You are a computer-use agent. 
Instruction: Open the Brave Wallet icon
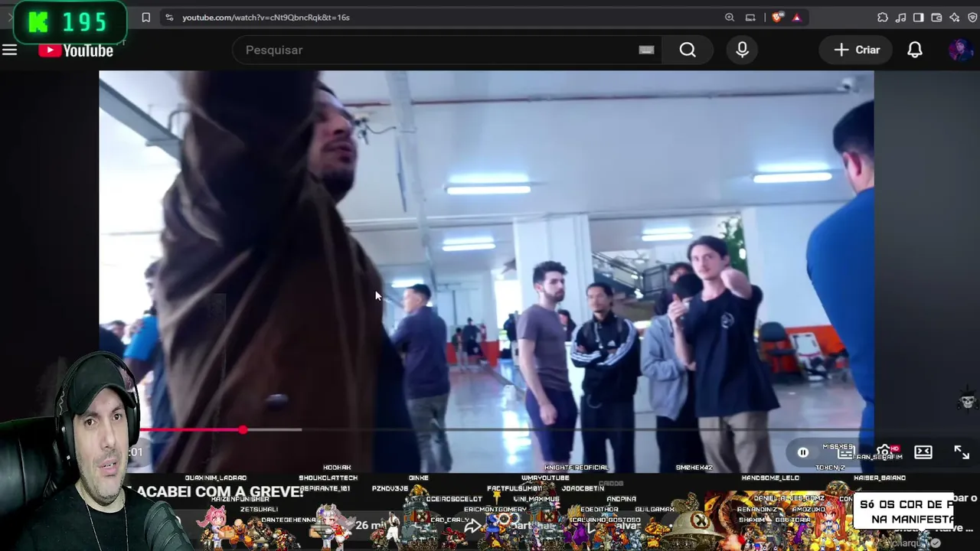pos(936,18)
